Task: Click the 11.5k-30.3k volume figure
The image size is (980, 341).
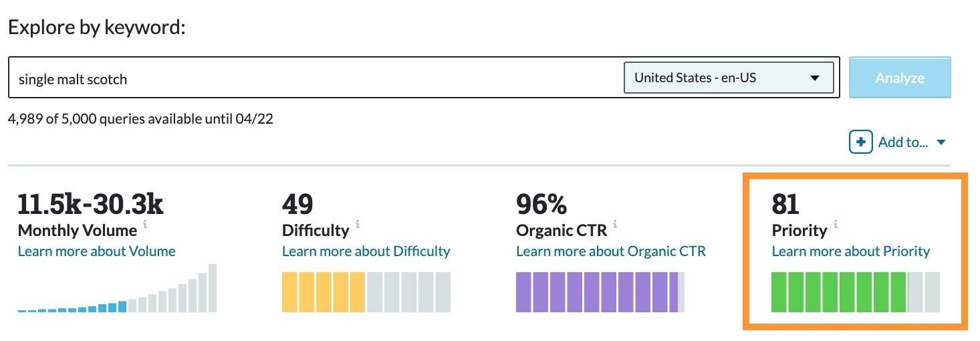Action: tap(90, 204)
